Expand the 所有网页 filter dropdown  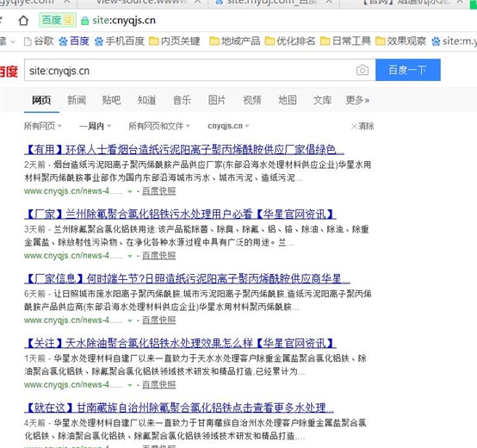click(43, 126)
